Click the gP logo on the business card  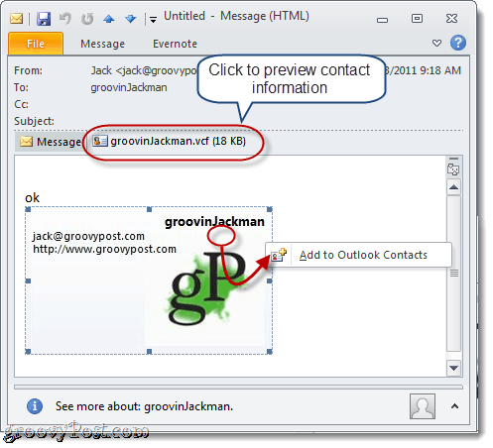[x=206, y=288]
